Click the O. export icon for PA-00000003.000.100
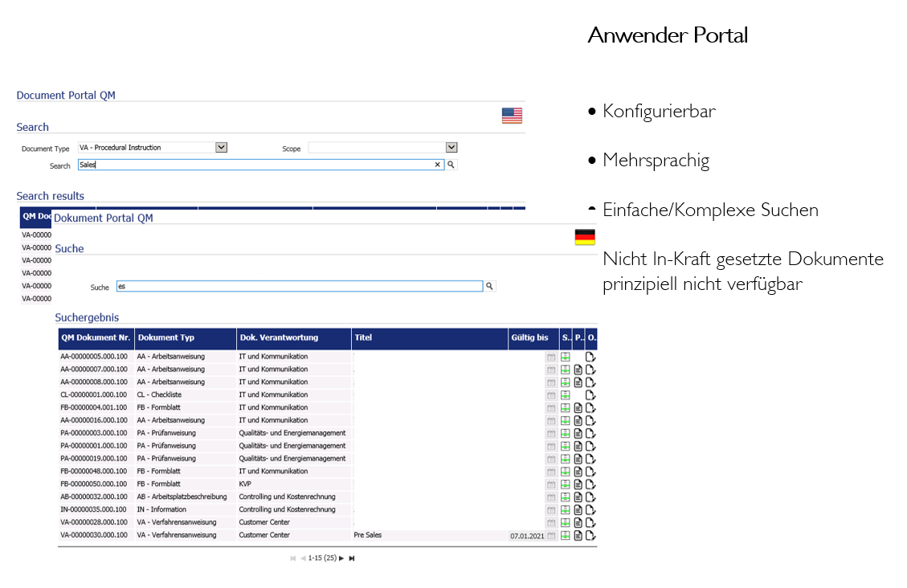Image resolution: width=907 pixels, height=588 pixels. [590, 434]
